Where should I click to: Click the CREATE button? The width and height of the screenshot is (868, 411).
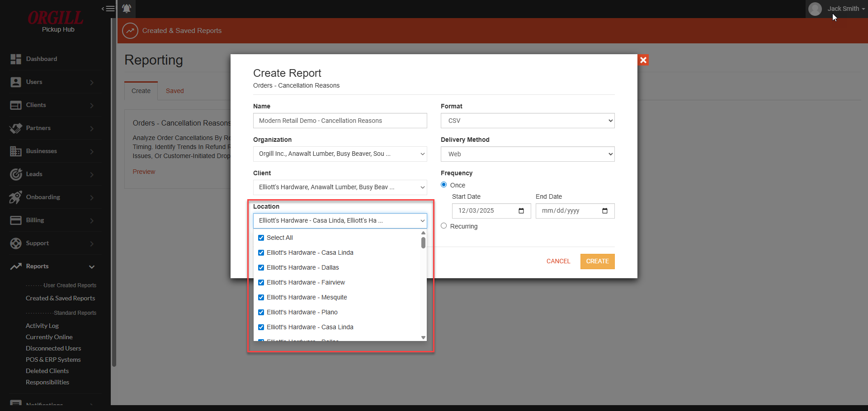click(598, 262)
